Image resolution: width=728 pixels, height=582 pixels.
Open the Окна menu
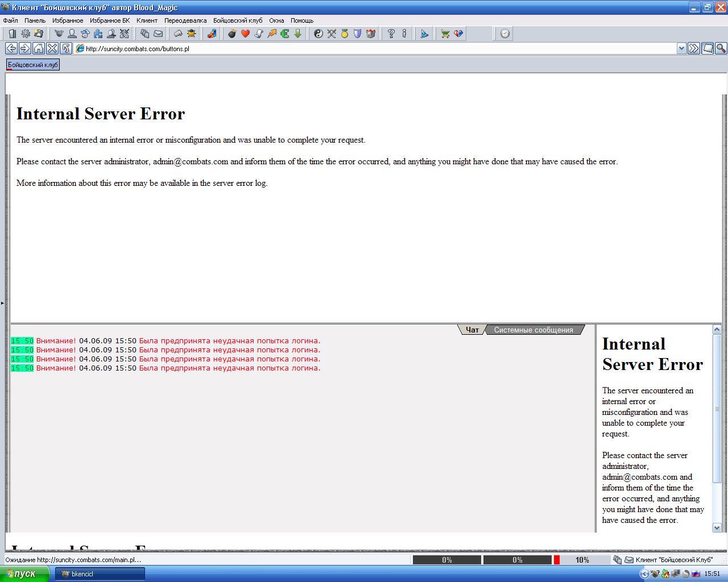point(276,20)
